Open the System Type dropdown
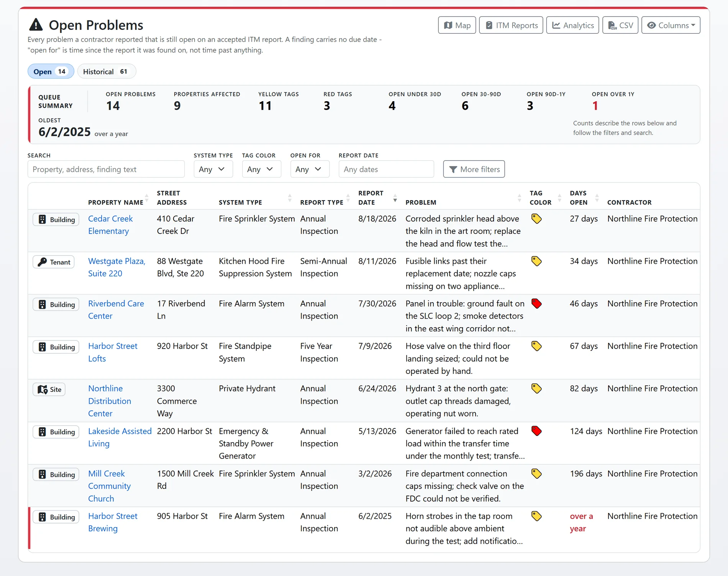The height and width of the screenshot is (576, 728). pyautogui.click(x=213, y=169)
